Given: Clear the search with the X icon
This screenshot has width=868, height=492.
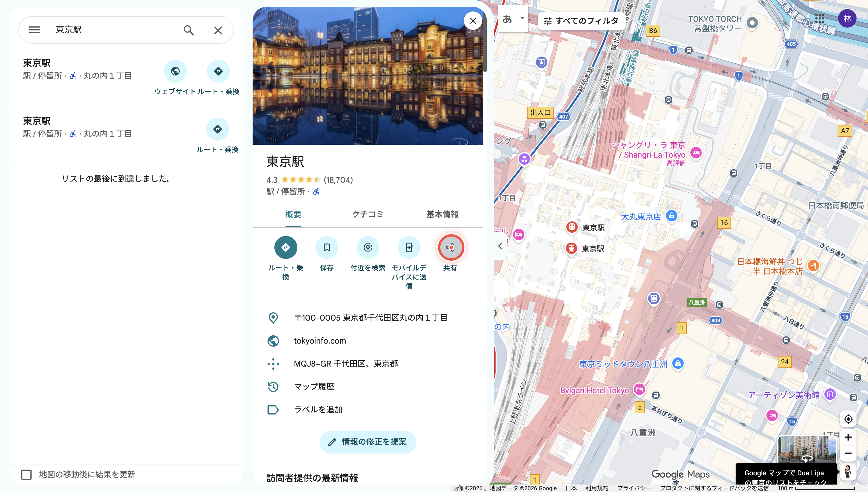Looking at the screenshot, I should 218,30.
